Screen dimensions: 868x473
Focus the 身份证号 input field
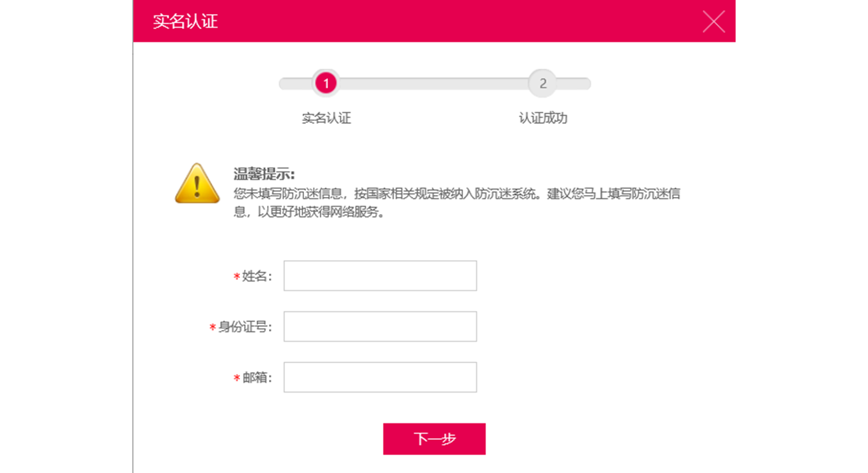380,326
